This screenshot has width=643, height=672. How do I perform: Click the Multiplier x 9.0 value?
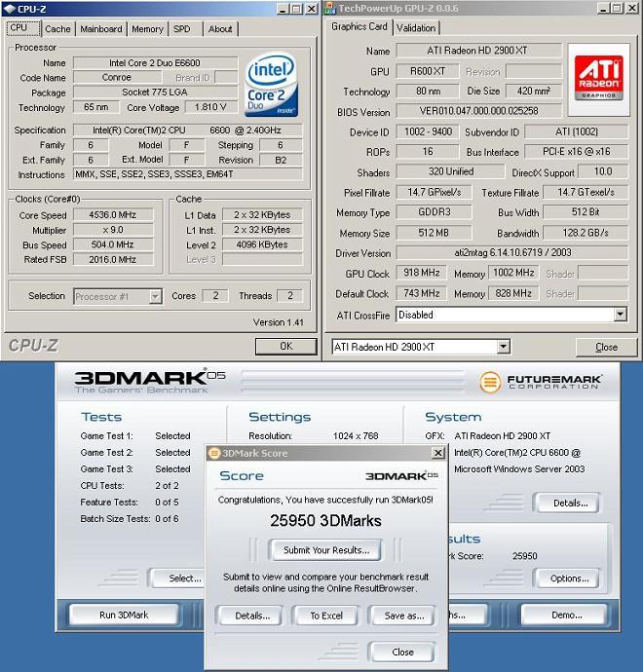tap(113, 230)
